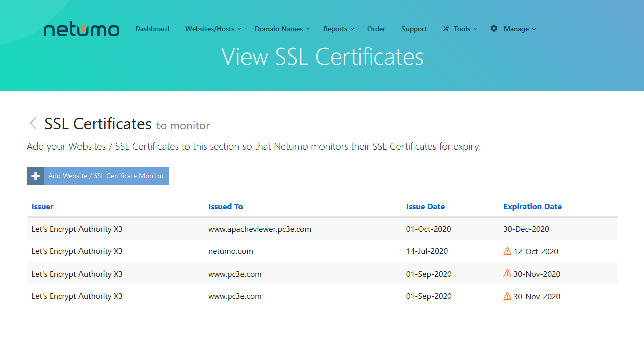644x362 pixels.
Task: Sort by the Expiration Date column header
Action: coord(532,207)
